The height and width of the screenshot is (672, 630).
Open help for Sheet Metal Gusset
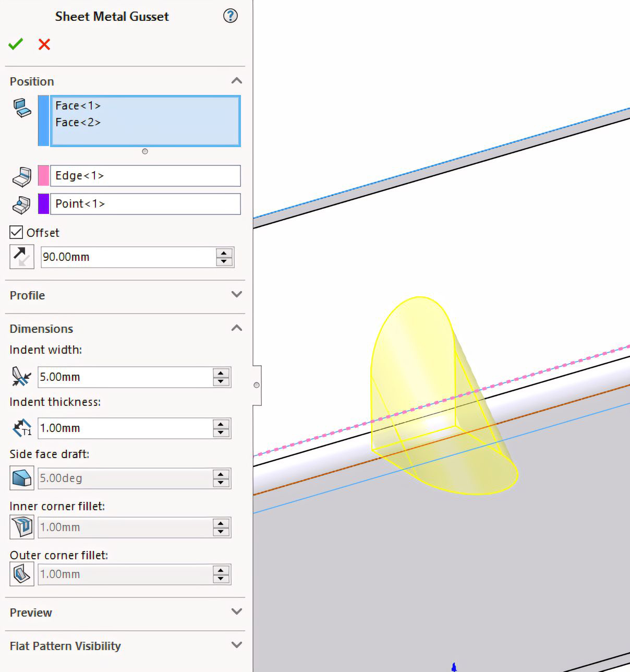coord(230,16)
